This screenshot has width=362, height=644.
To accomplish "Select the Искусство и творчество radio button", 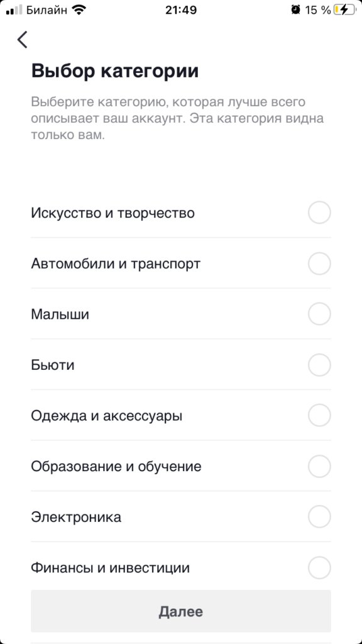I will click(320, 213).
